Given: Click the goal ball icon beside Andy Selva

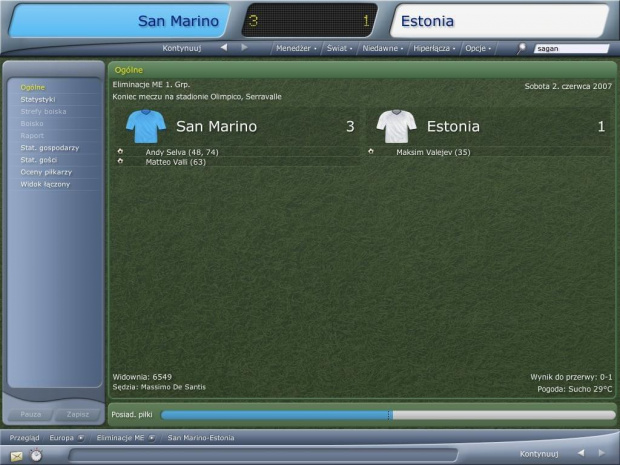Looking at the screenshot, I should (x=120, y=151).
